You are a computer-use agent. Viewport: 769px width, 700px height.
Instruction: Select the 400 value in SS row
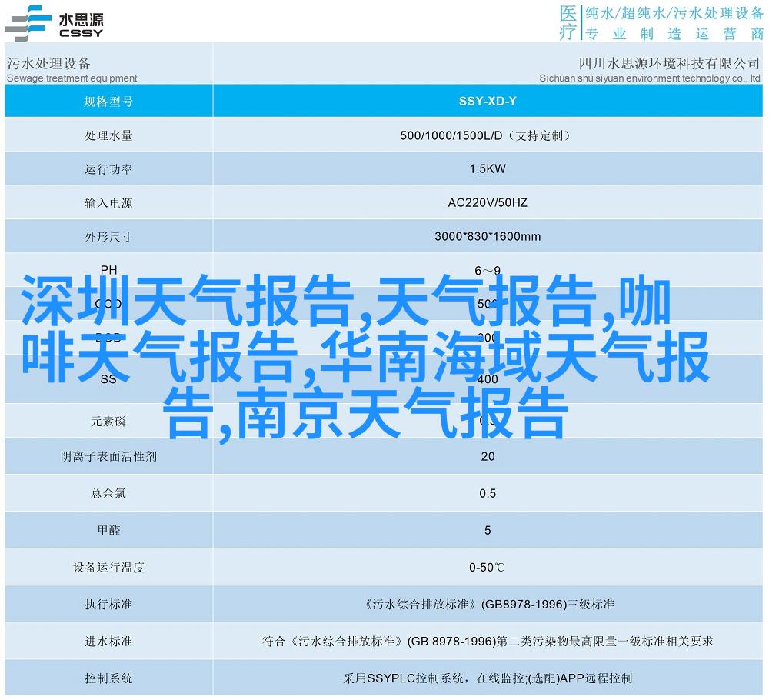click(488, 379)
